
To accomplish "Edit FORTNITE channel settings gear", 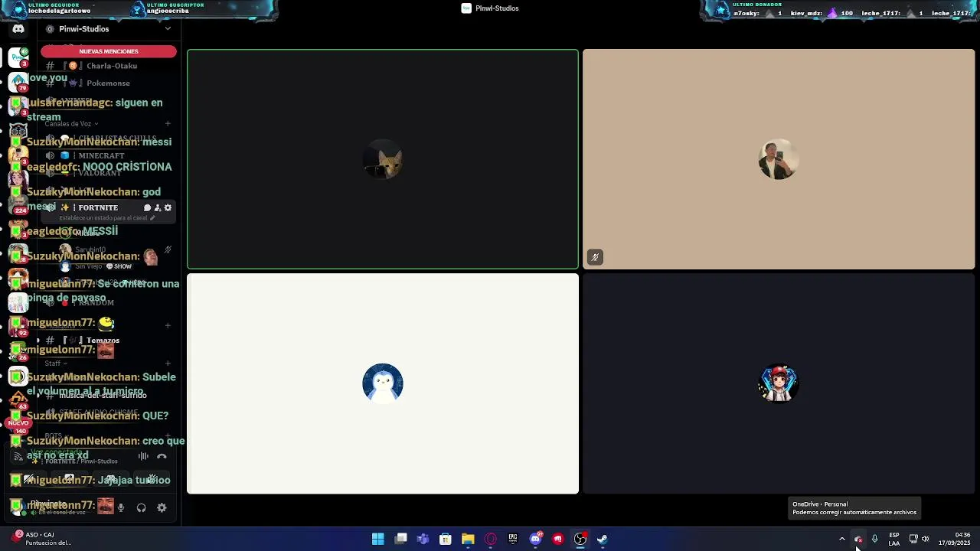I will pos(168,207).
